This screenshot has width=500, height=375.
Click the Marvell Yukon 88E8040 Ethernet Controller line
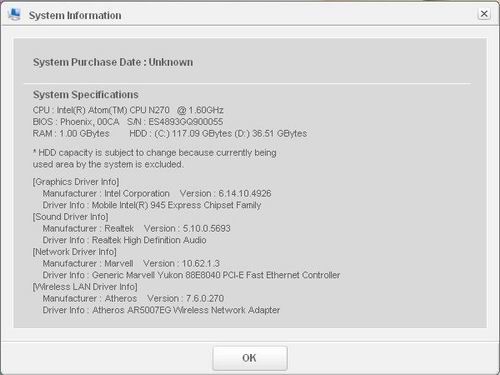(191, 275)
